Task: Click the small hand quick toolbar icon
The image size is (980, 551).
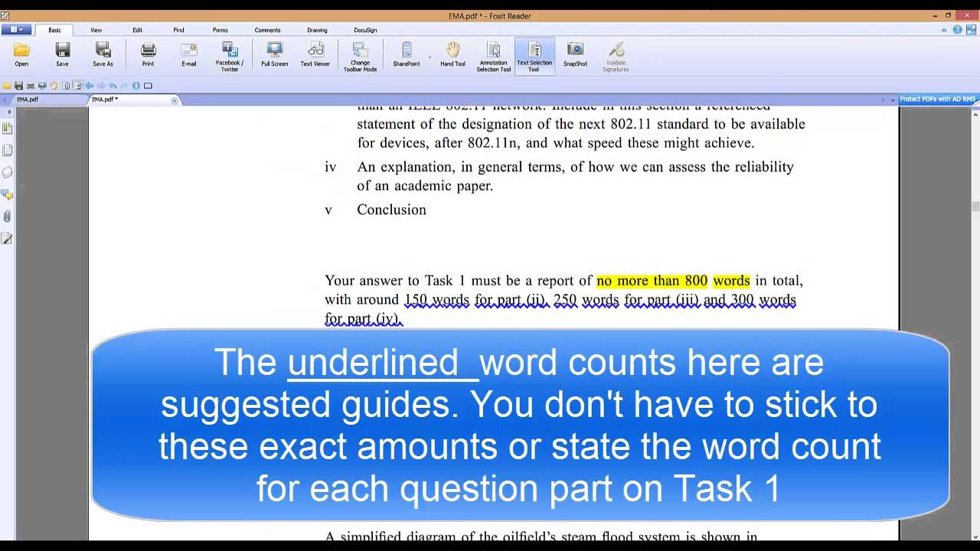Action: (54, 86)
